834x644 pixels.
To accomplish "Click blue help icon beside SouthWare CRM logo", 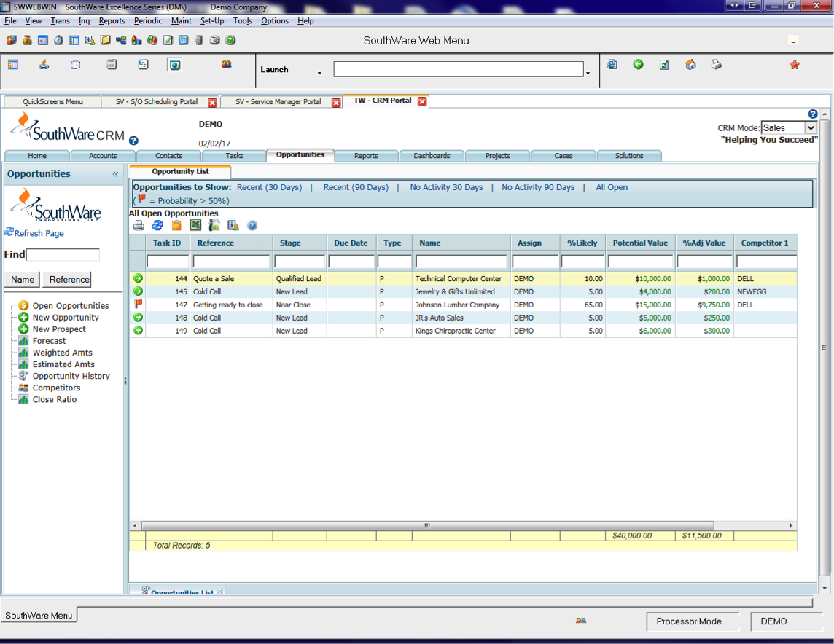I will pos(133,141).
